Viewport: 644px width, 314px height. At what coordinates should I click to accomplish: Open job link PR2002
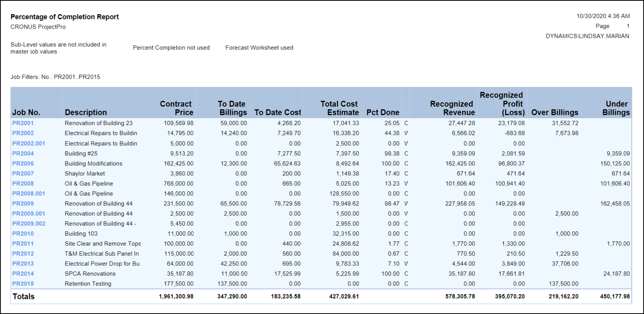point(23,133)
